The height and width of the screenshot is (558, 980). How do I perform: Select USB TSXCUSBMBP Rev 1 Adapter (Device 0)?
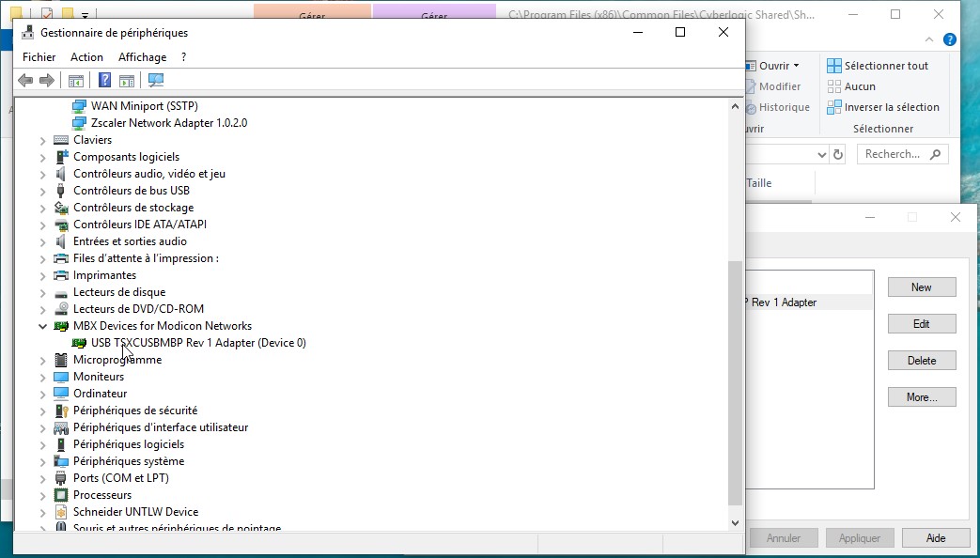tap(198, 343)
